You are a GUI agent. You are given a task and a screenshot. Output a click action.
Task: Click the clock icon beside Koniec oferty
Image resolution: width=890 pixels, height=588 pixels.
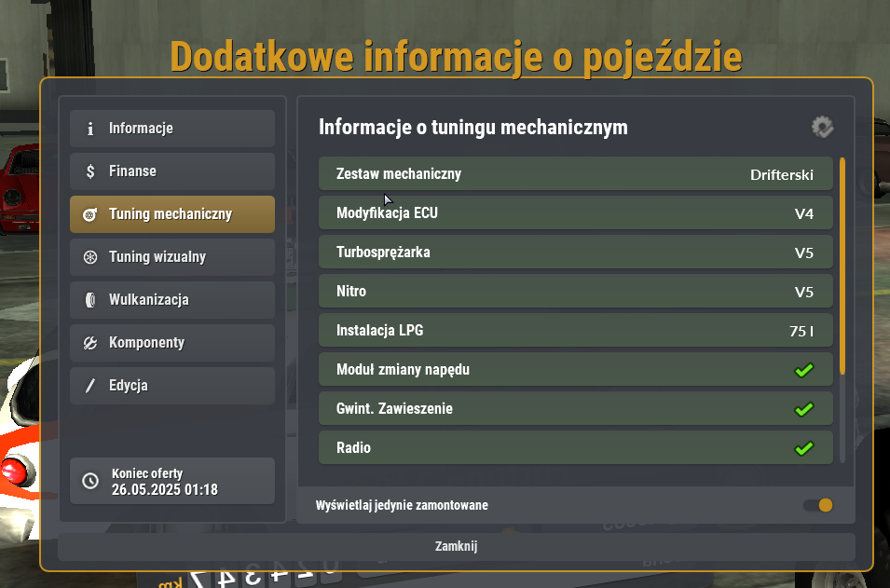click(x=90, y=481)
